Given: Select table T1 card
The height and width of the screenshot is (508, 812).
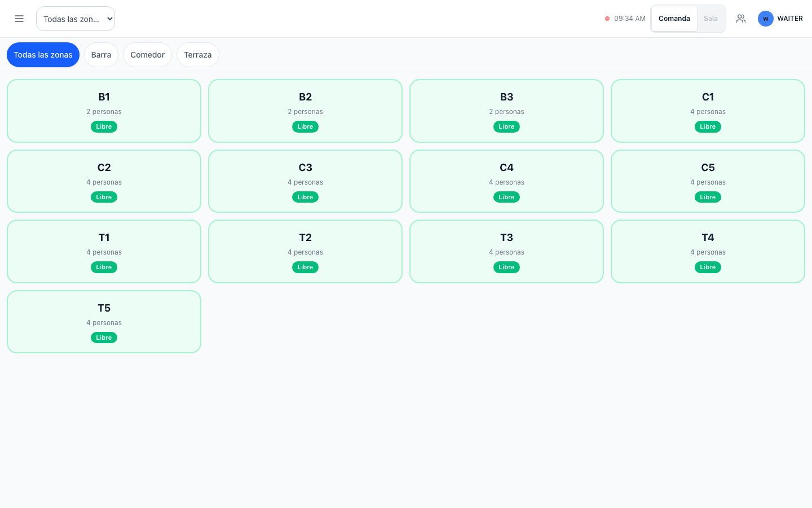Looking at the screenshot, I should pos(104,251).
